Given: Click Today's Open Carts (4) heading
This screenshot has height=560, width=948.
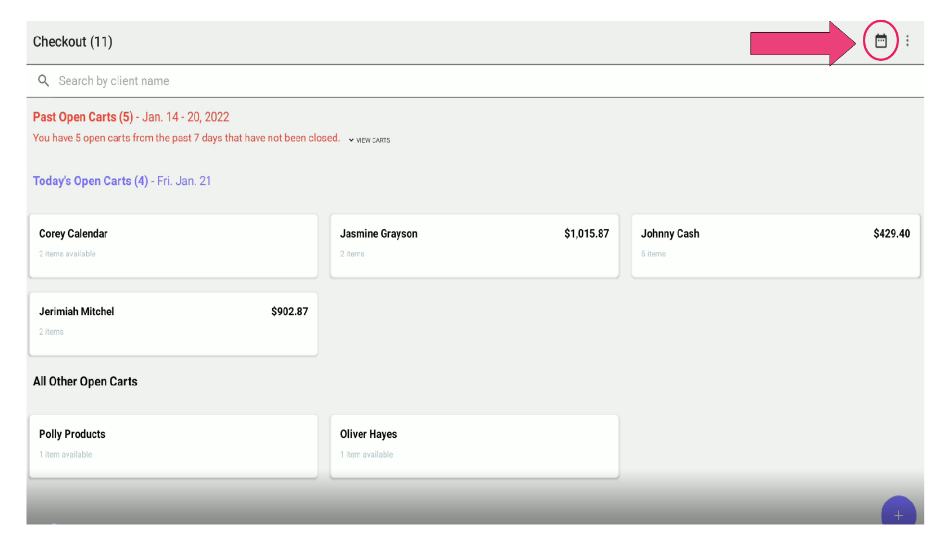Looking at the screenshot, I should pyautogui.click(x=90, y=181).
